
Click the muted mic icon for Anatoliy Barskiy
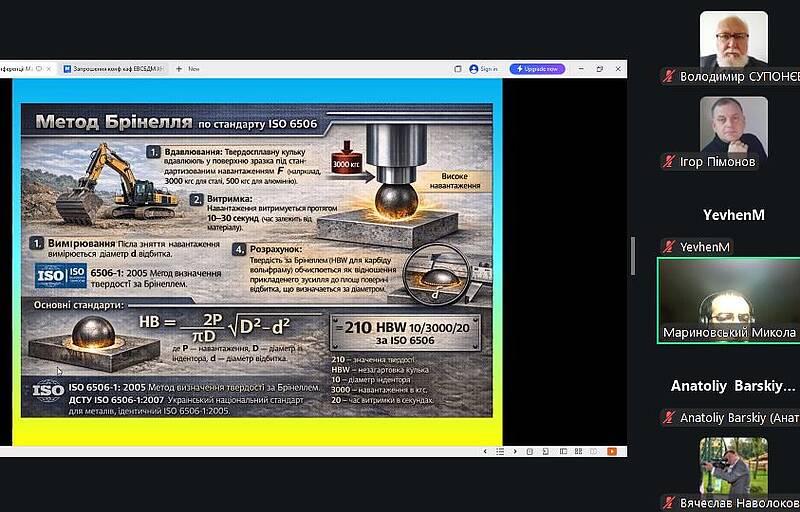pos(668,418)
